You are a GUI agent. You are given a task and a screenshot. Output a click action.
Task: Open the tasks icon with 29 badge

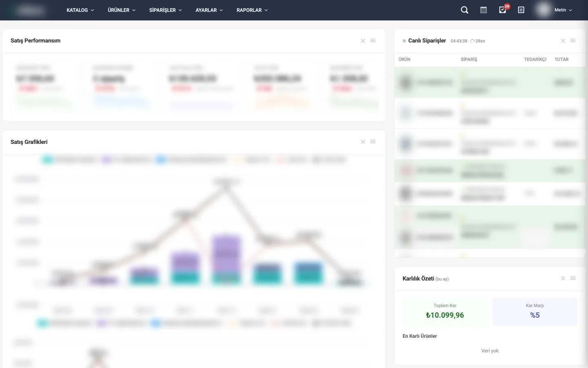click(x=503, y=10)
